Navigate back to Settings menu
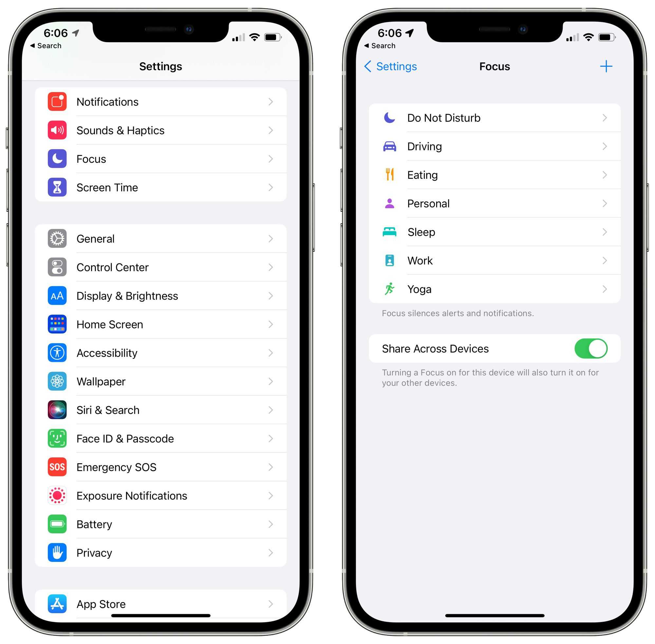The width and height of the screenshot is (655, 644). [x=389, y=67]
